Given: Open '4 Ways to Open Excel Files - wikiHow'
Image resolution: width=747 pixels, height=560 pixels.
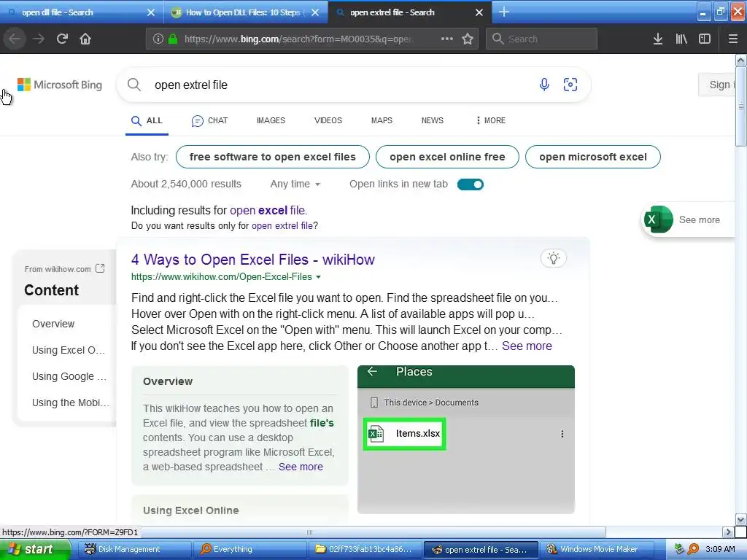Looking at the screenshot, I should (253, 260).
